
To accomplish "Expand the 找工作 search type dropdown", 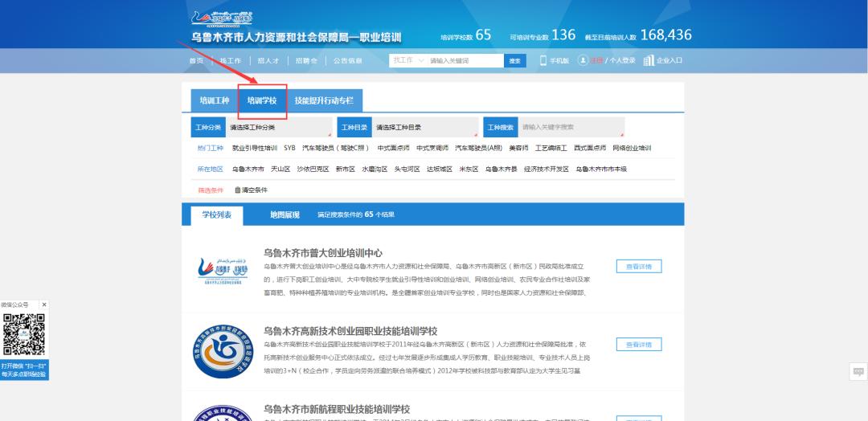I will (408, 60).
